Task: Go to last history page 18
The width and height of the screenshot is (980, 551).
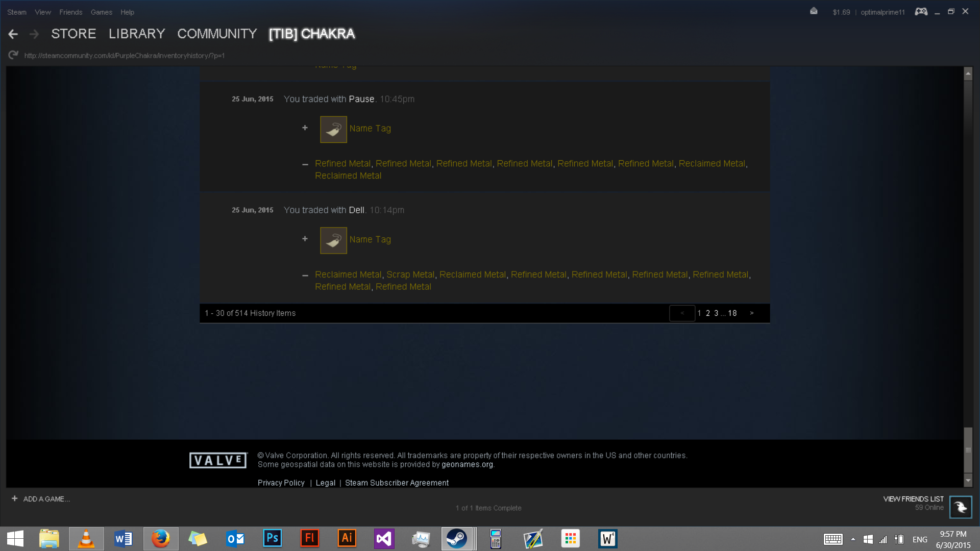Action: click(732, 313)
